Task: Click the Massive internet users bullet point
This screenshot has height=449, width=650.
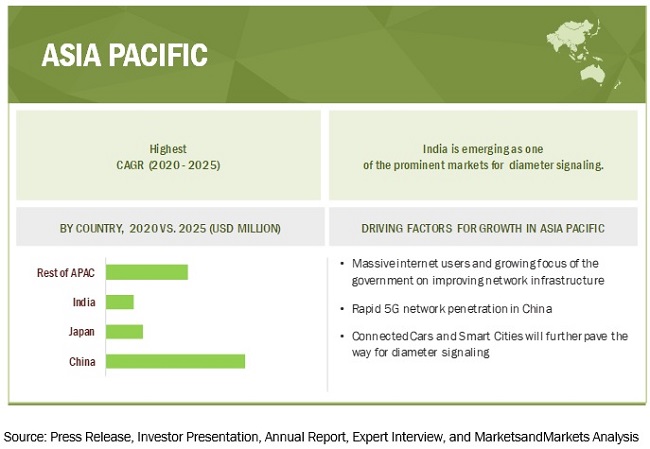Action: (x=483, y=272)
